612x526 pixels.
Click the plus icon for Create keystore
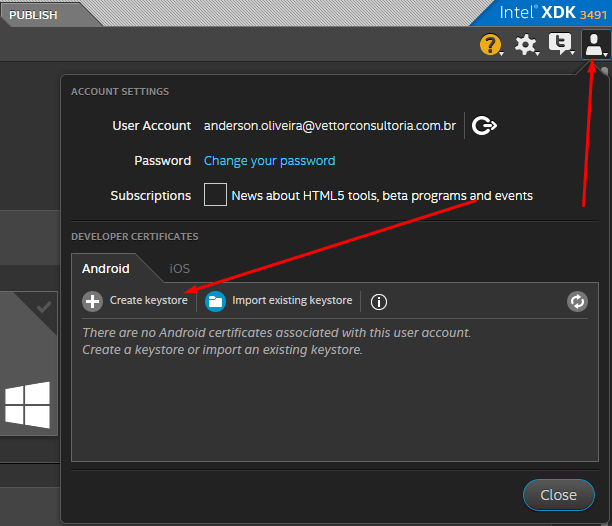point(93,301)
